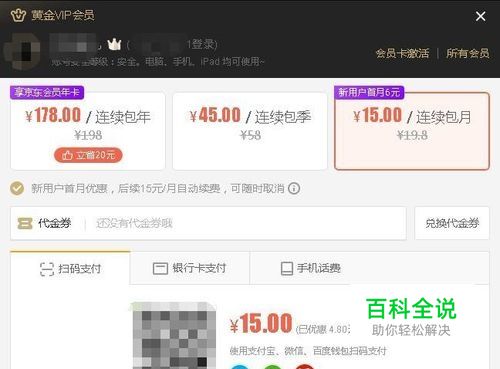Open 会员卡激活 link
This screenshot has height=369, width=500.
click(402, 53)
